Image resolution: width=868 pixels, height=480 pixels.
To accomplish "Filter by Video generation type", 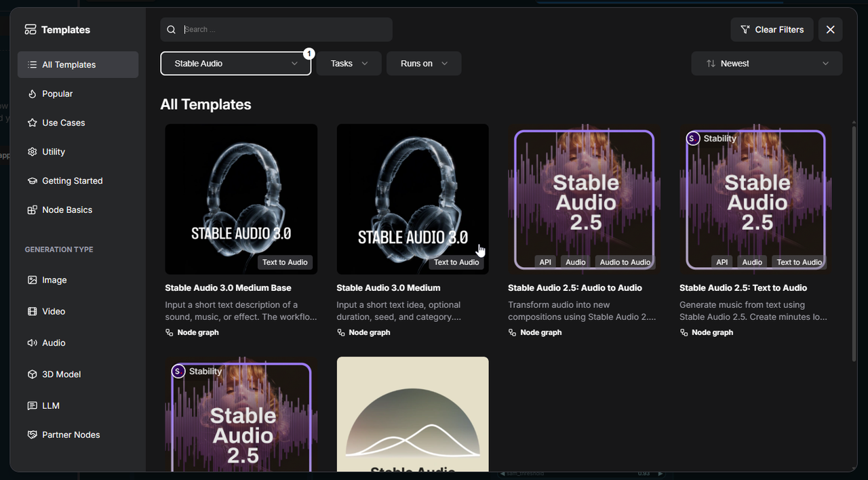I will click(x=78, y=312).
